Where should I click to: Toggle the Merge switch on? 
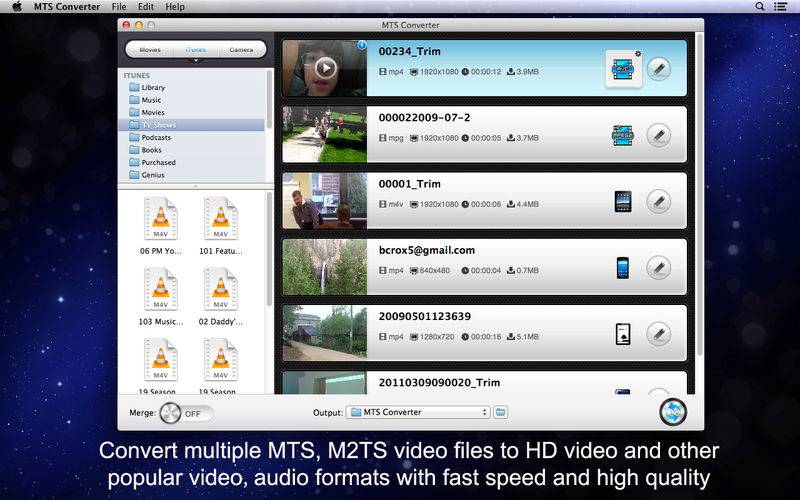click(x=187, y=412)
